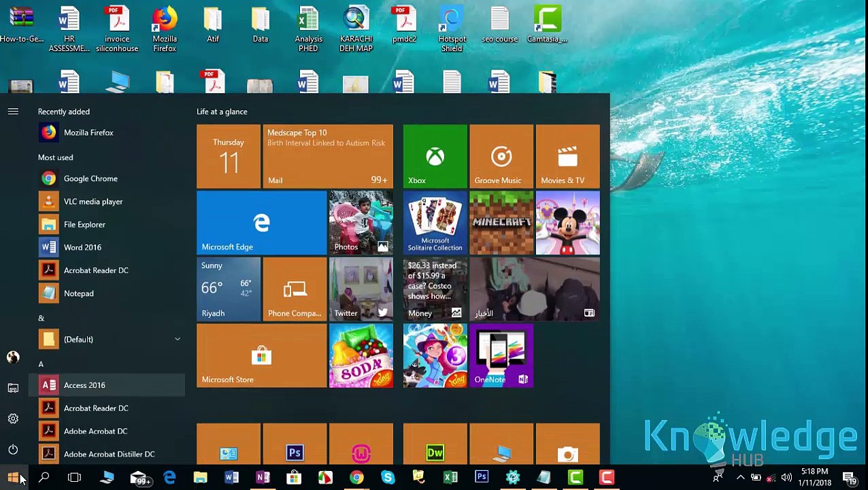Viewport: 868px width, 490px height.
Task: Click the Photoshop tile in bottom tile row
Action: [x=295, y=444]
